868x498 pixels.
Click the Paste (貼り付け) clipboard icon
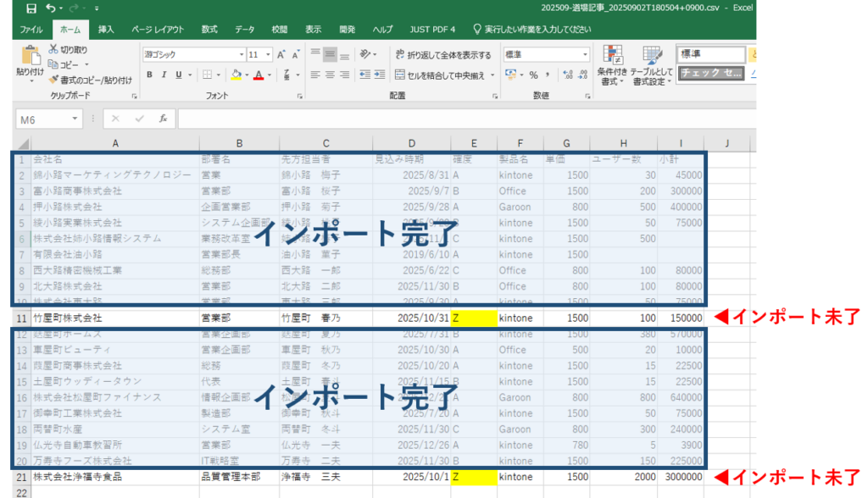[x=30, y=57]
